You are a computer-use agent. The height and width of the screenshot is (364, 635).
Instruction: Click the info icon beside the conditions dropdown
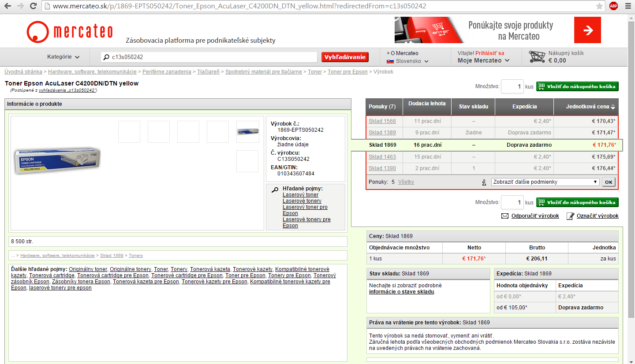tap(484, 182)
